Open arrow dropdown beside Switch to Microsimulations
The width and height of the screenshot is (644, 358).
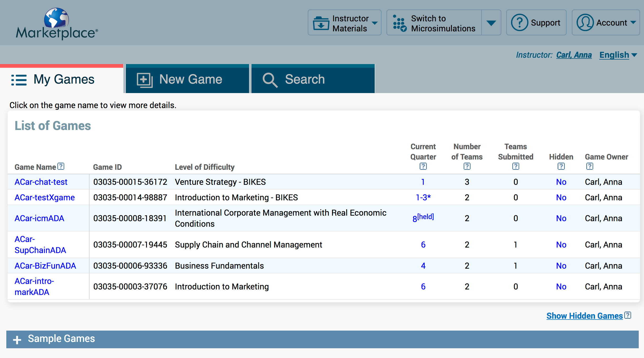coord(491,23)
